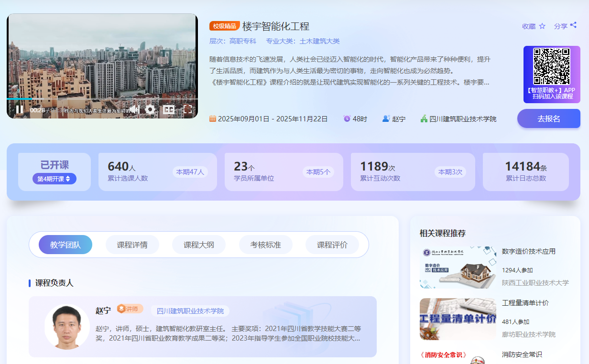The height and width of the screenshot is (364, 589).
Task: Open the 工程量清单计价 course title
Action: pos(525,303)
